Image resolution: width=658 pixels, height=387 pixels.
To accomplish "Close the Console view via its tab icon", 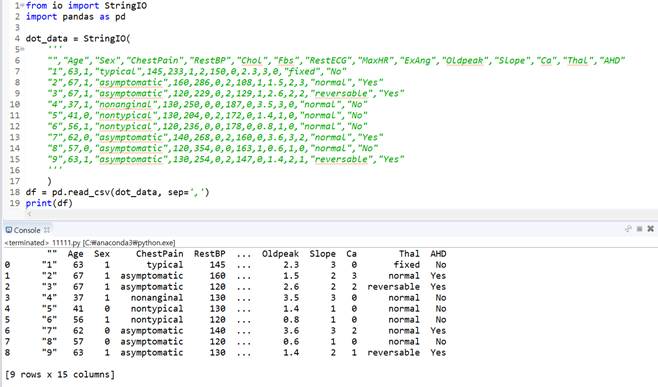I will point(47,230).
